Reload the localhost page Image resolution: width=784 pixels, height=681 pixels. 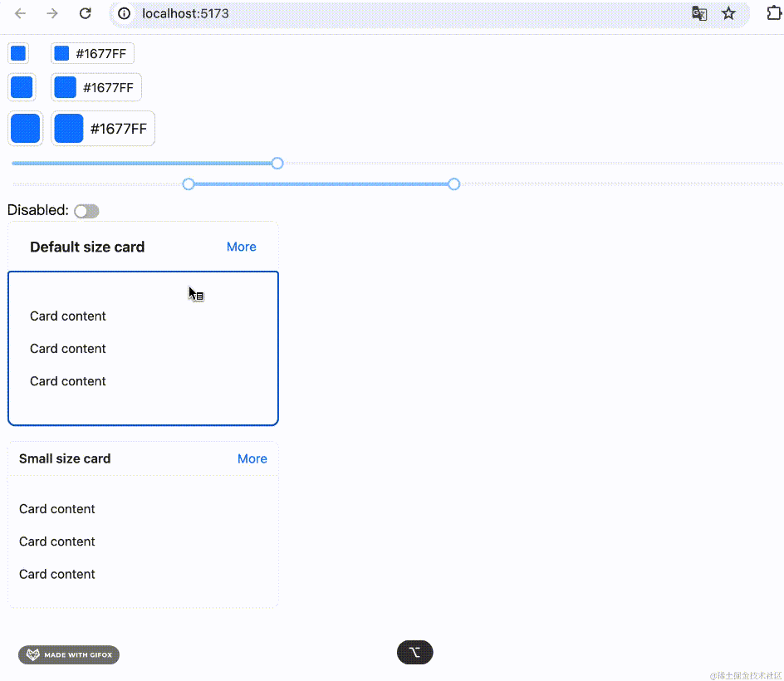[x=85, y=13]
